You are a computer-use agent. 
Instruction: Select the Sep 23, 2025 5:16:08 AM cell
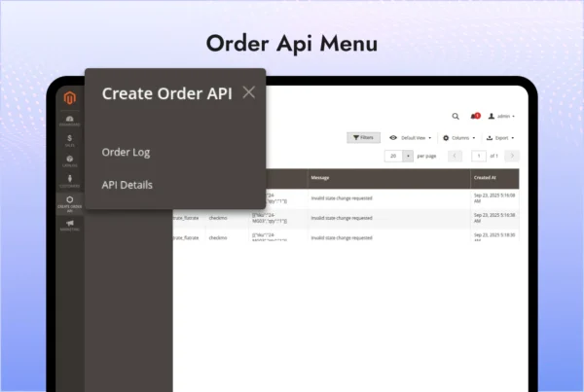coord(494,198)
